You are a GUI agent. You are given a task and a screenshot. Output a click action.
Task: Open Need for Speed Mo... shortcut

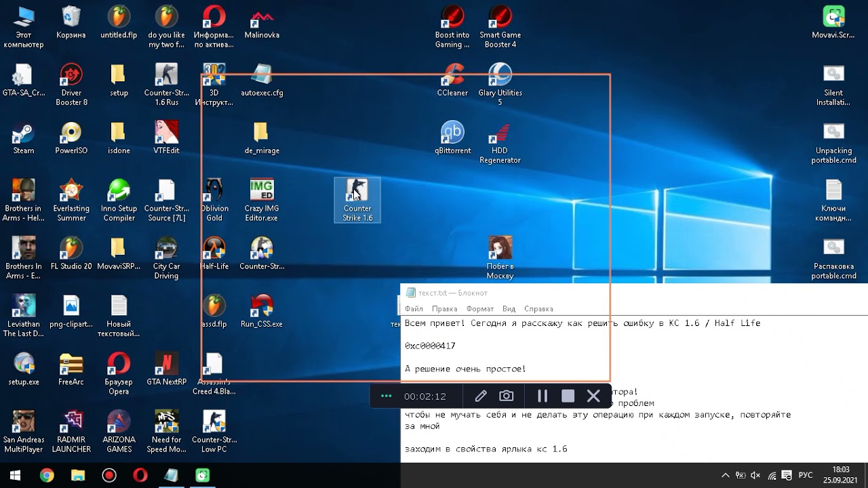[x=166, y=432]
